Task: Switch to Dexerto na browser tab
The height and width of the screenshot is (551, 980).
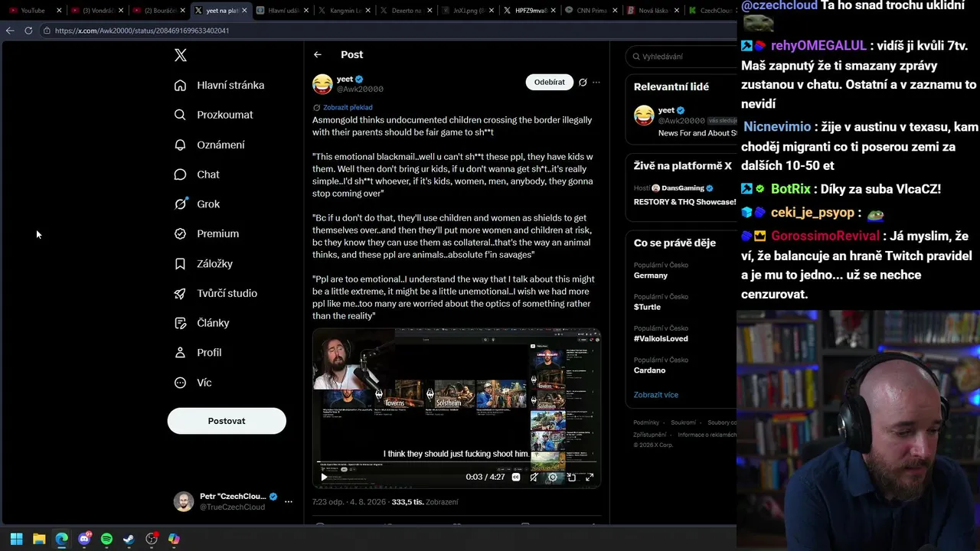Action: (x=407, y=11)
